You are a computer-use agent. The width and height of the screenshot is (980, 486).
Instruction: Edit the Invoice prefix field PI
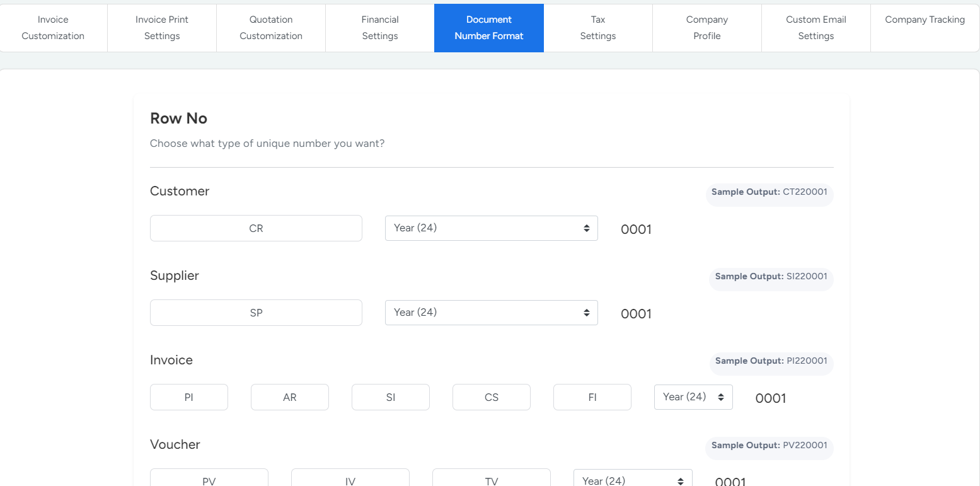(x=189, y=397)
